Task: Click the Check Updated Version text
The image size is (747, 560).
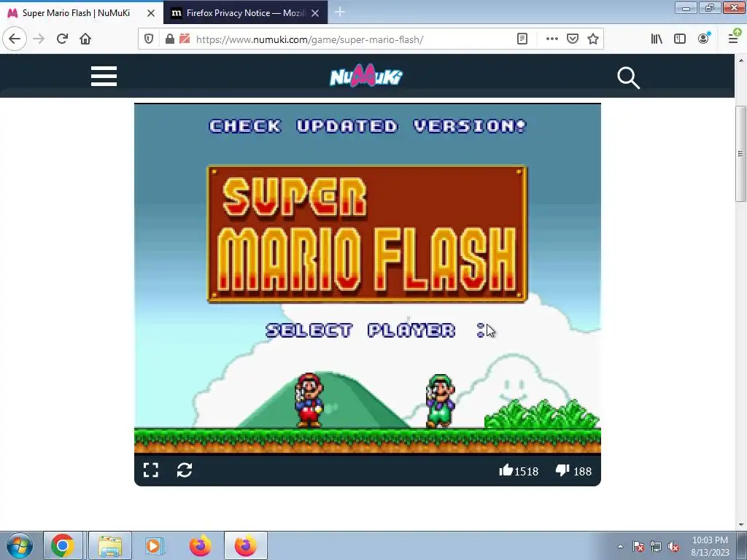Action: [368, 125]
